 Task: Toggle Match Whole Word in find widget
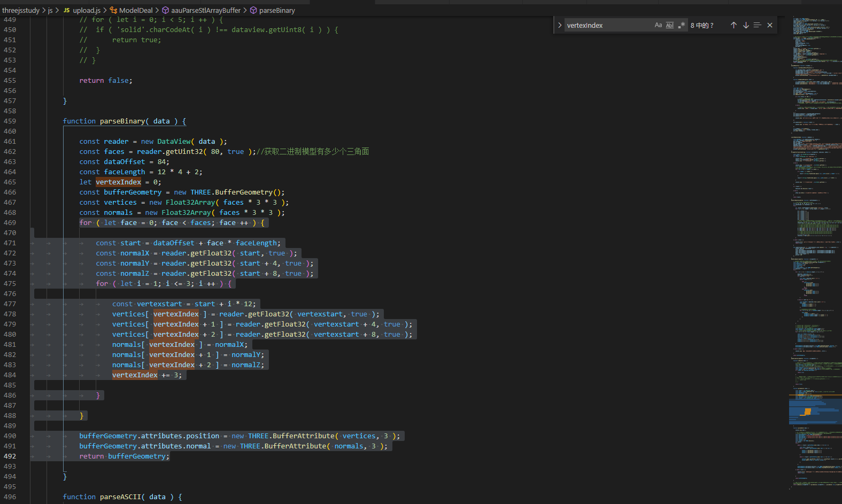point(670,25)
